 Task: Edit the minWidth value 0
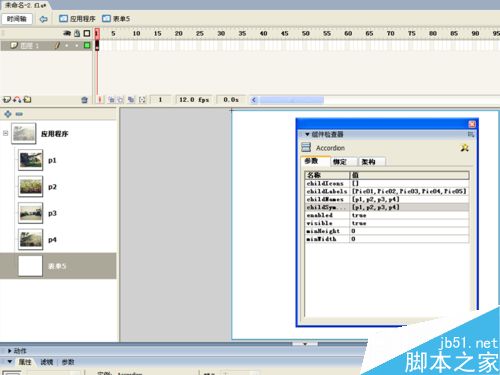pos(410,239)
